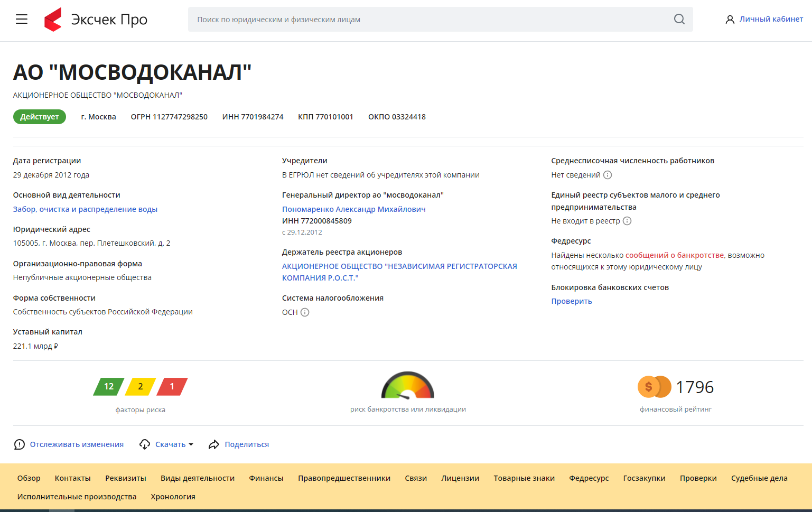Viewport: 812px width, 512px height.
Task: Click the search magnifier icon
Action: tap(679, 20)
